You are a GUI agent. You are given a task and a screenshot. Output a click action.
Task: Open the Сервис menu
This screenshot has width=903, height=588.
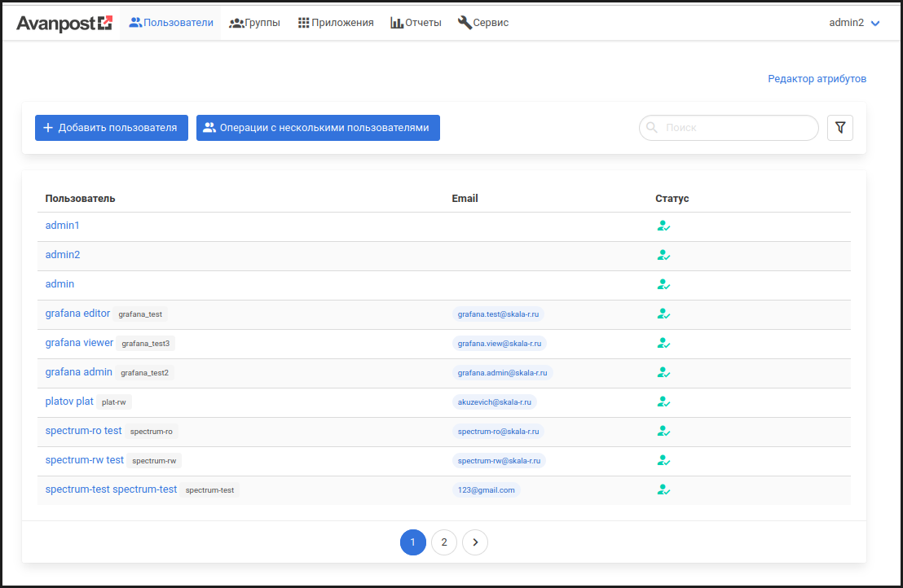(x=483, y=23)
